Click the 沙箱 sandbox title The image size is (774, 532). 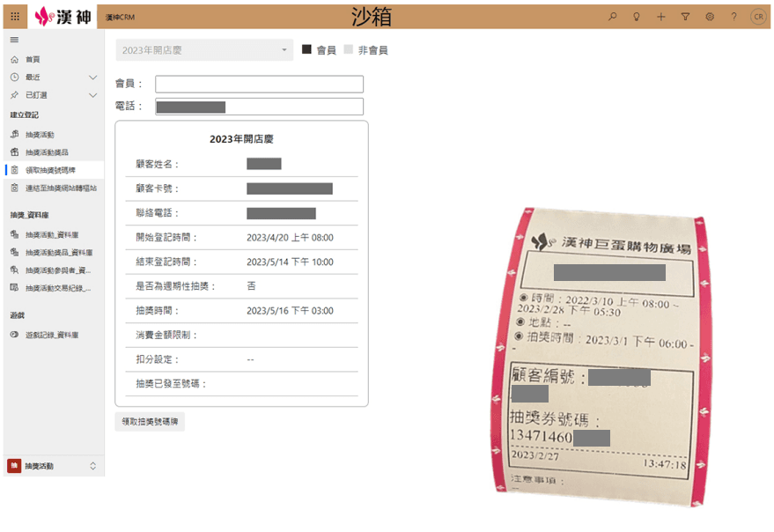tap(372, 17)
